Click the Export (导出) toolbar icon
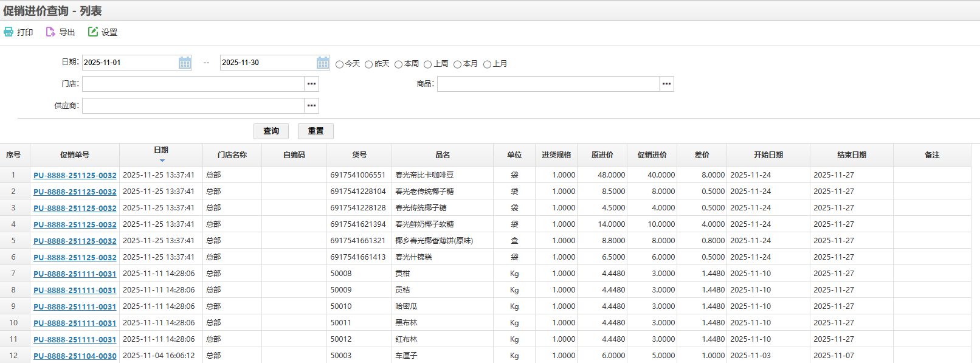 (x=51, y=32)
